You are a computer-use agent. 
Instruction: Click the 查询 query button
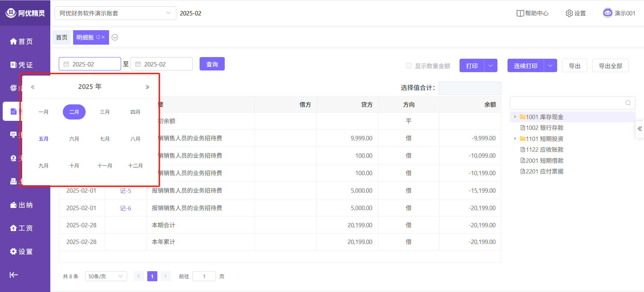(212, 64)
